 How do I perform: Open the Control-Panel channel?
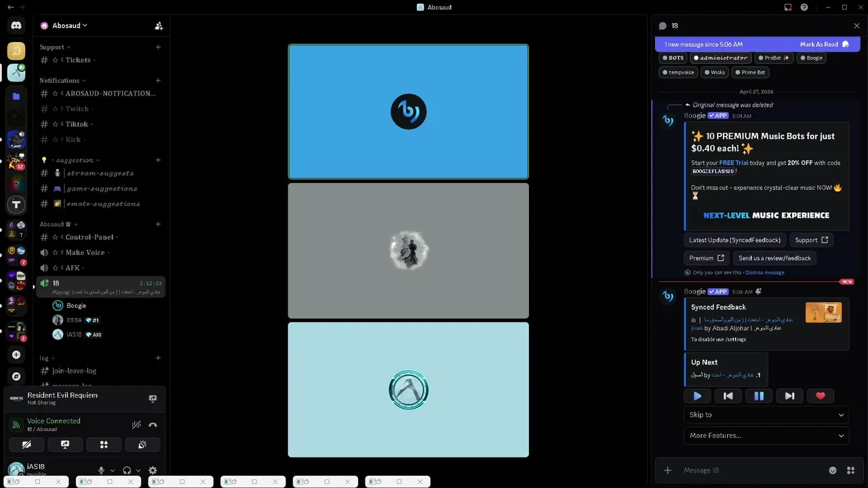tap(100, 237)
